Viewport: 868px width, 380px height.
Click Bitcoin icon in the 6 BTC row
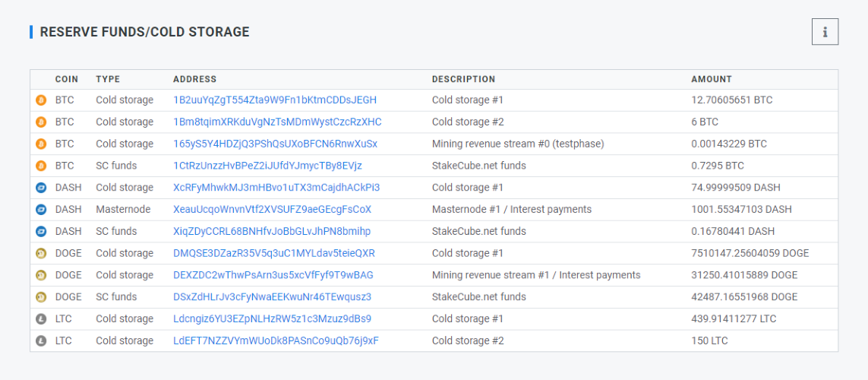click(x=41, y=122)
